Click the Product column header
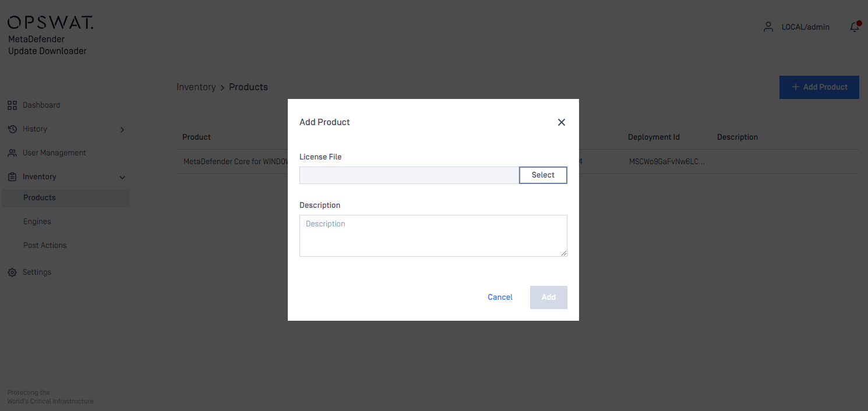Image resolution: width=868 pixels, height=411 pixels. pyautogui.click(x=196, y=137)
